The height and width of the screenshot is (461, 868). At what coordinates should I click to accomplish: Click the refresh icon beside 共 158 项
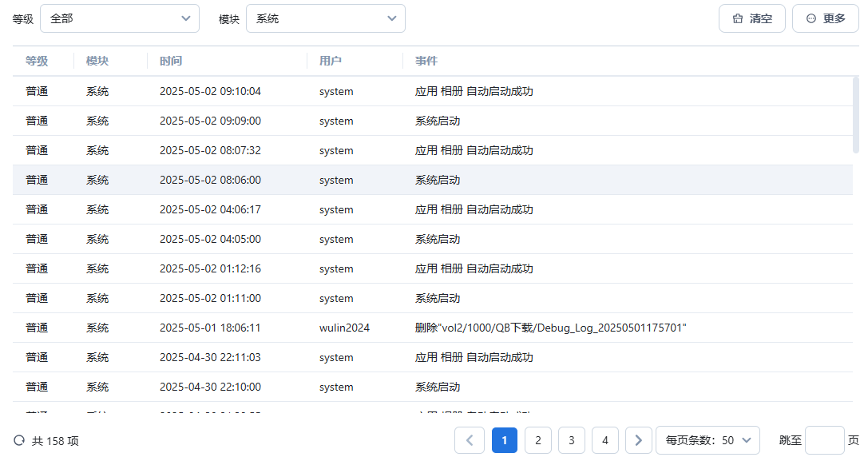[x=19, y=440]
